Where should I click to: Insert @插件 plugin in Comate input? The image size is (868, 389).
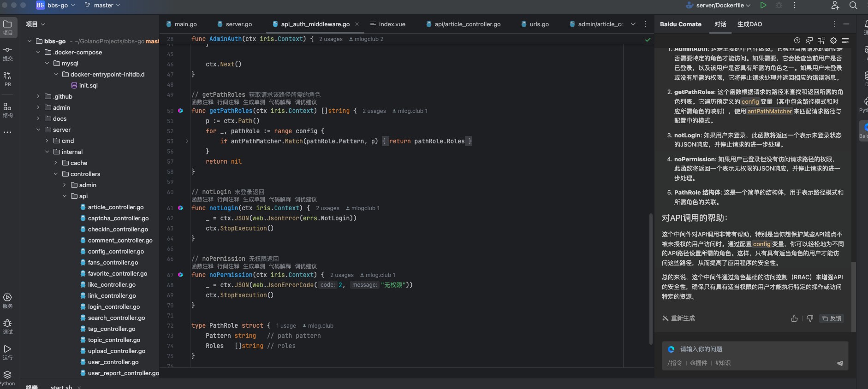tap(699, 363)
